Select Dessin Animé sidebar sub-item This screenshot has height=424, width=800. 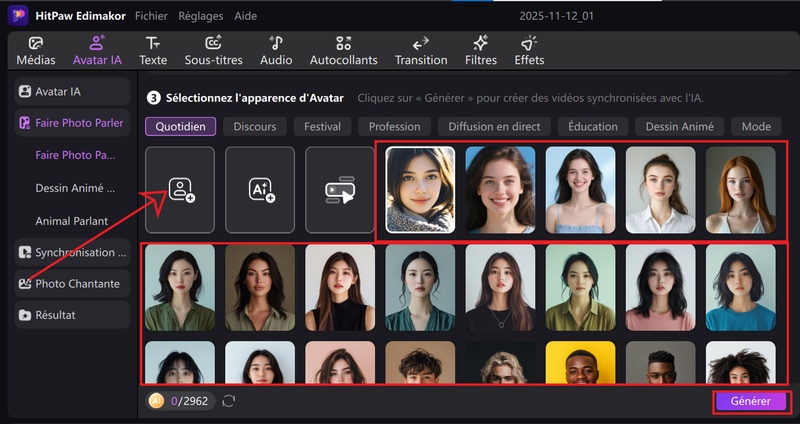tap(75, 188)
